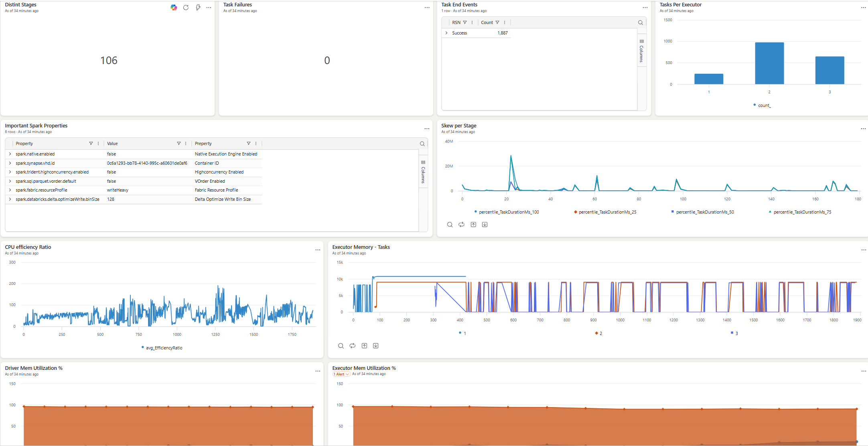Screen dimensions: 868x446
Task: Open more options menu for Task Failures tile
Action: tap(427, 8)
